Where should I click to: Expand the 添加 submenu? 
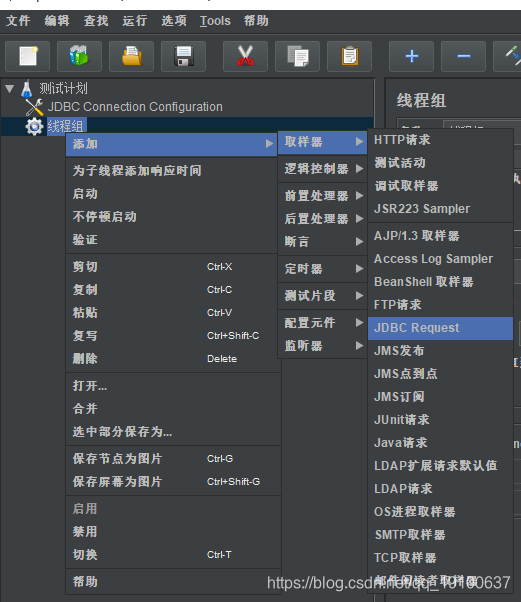(x=171, y=144)
